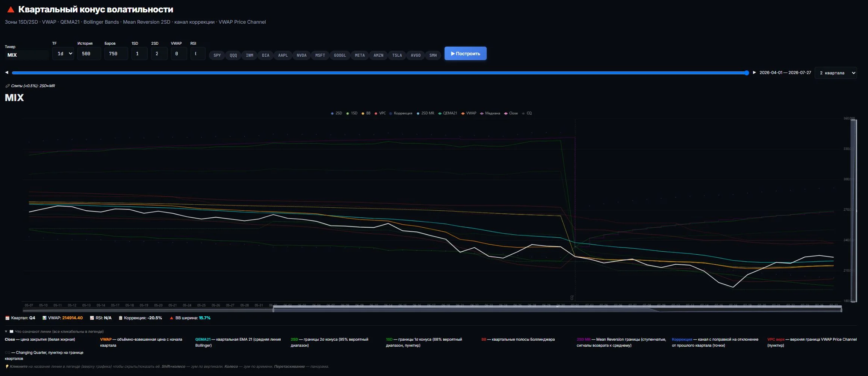Hide the VWAP line via chart legend
This screenshot has width=868, height=376.
point(469,113)
